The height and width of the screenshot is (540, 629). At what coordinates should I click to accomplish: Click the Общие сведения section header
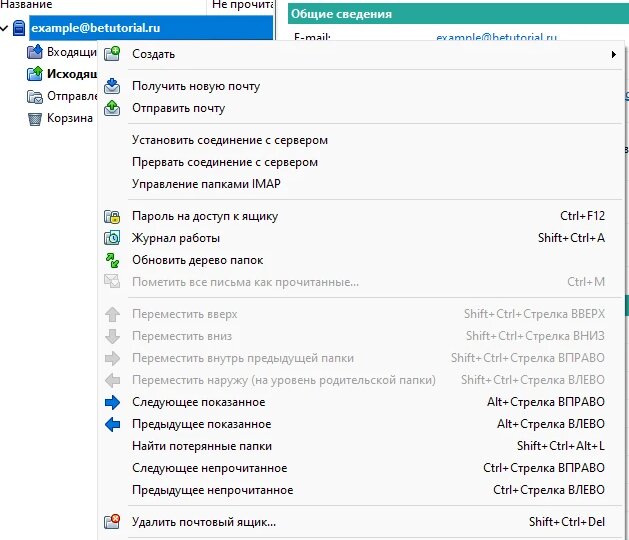tap(458, 14)
